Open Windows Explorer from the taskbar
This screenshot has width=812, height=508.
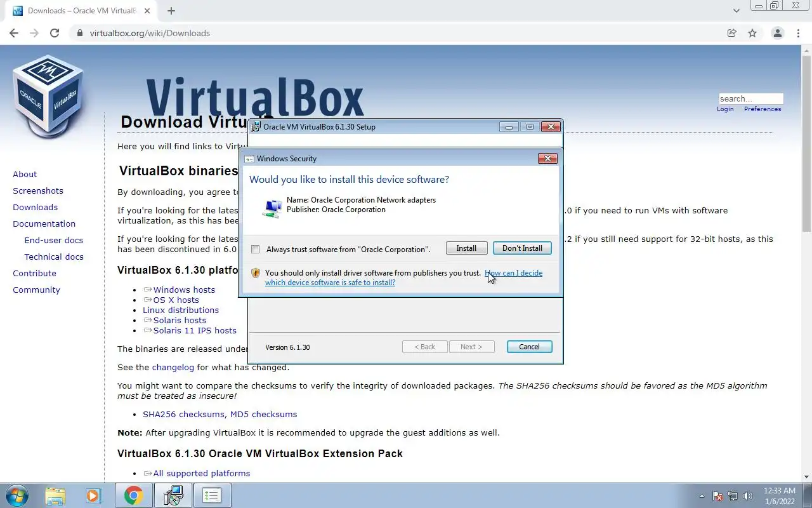point(55,495)
